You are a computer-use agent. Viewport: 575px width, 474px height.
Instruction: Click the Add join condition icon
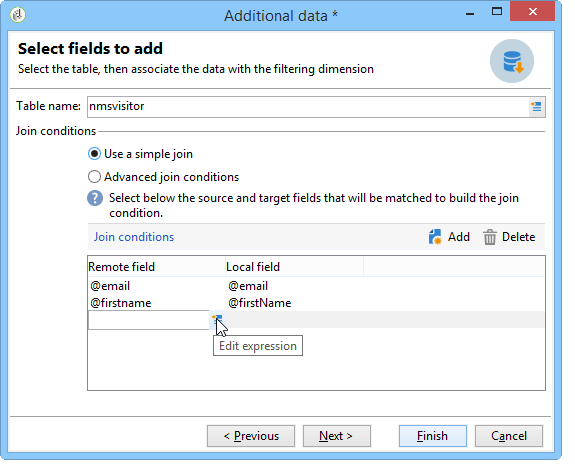(x=435, y=237)
